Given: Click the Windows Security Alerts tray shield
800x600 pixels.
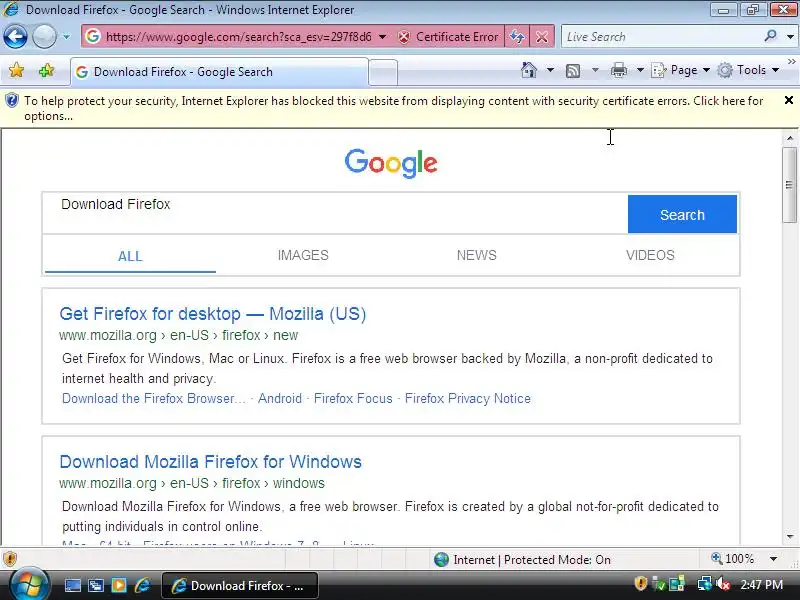Looking at the screenshot, I should point(640,584).
